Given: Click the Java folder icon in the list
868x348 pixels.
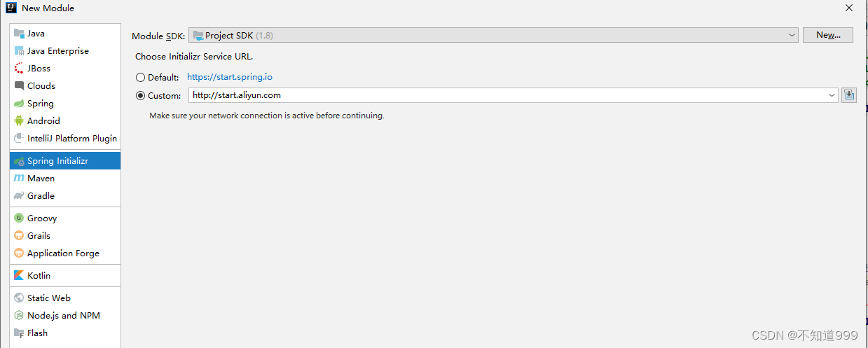Looking at the screenshot, I should coord(19,34).
